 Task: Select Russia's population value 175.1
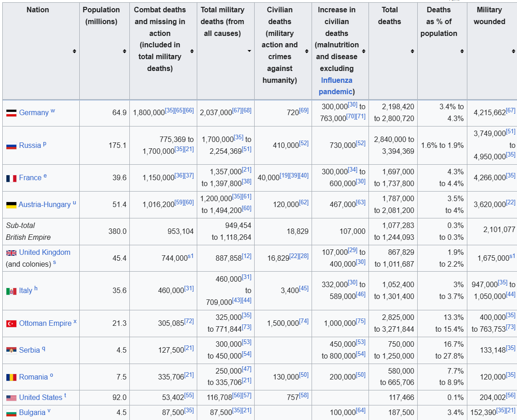click(118, 145)
